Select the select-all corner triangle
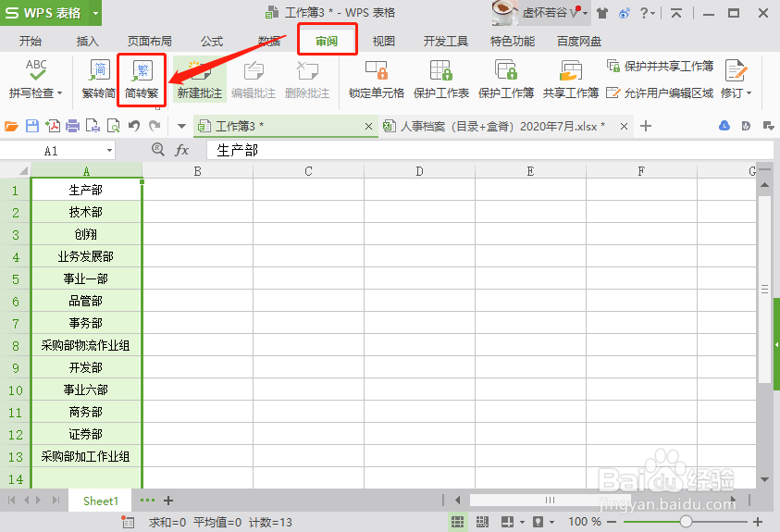The height and width of the screenshot is (532, 780). [x=23, y=171]
